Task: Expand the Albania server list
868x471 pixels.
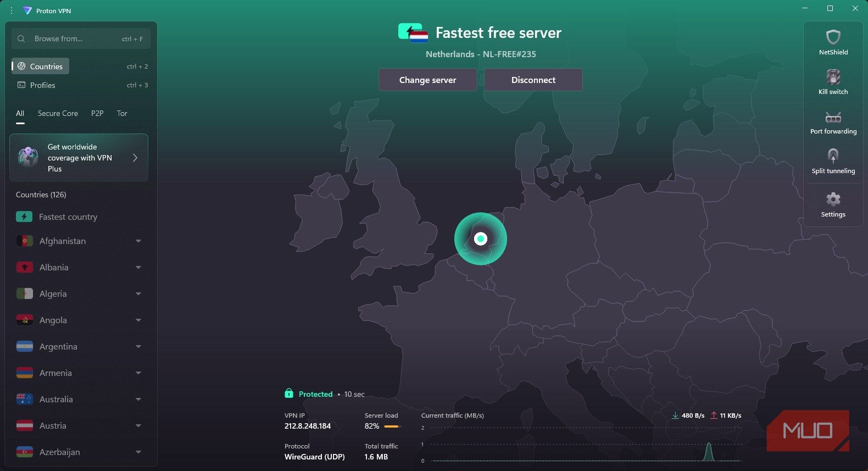Action: click(x=138, y=267)
